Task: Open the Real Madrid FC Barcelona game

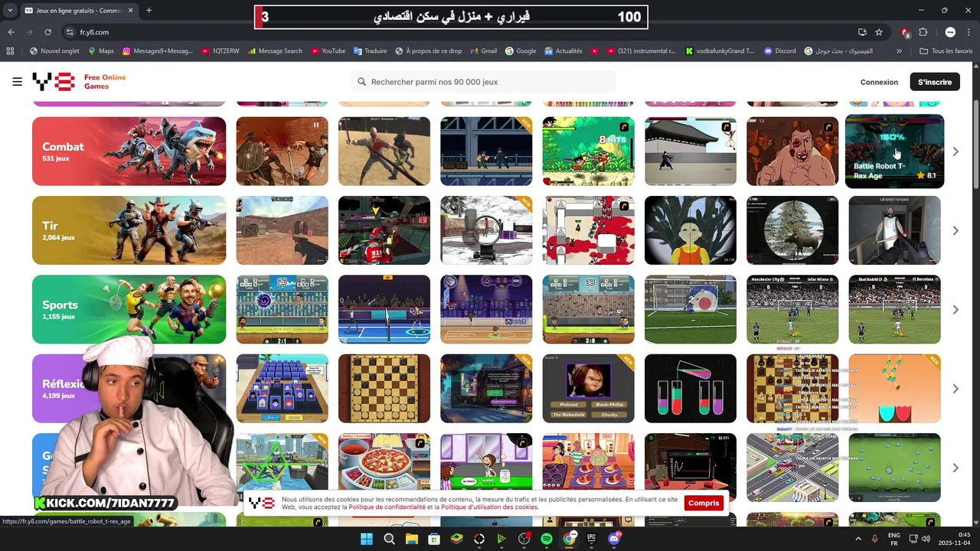Action: [x=894, y=309]
